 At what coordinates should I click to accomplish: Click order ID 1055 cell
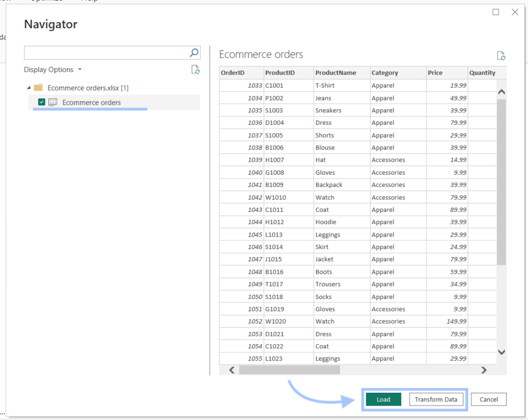tap(241, 359)
